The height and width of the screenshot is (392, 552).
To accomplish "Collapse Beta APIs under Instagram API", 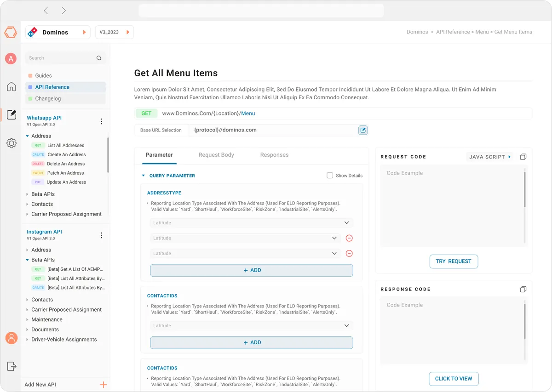I will tap(28, 260).
